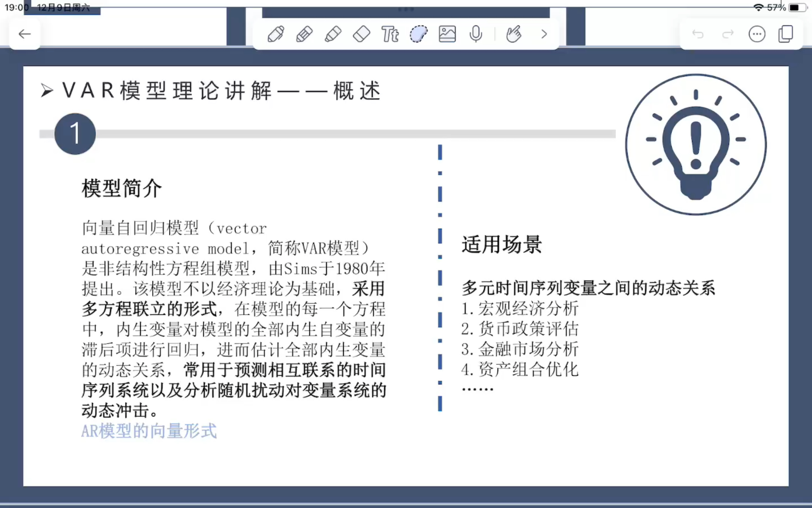
Task: Tap the 19:00 clock in status bar
Action: 17,7
